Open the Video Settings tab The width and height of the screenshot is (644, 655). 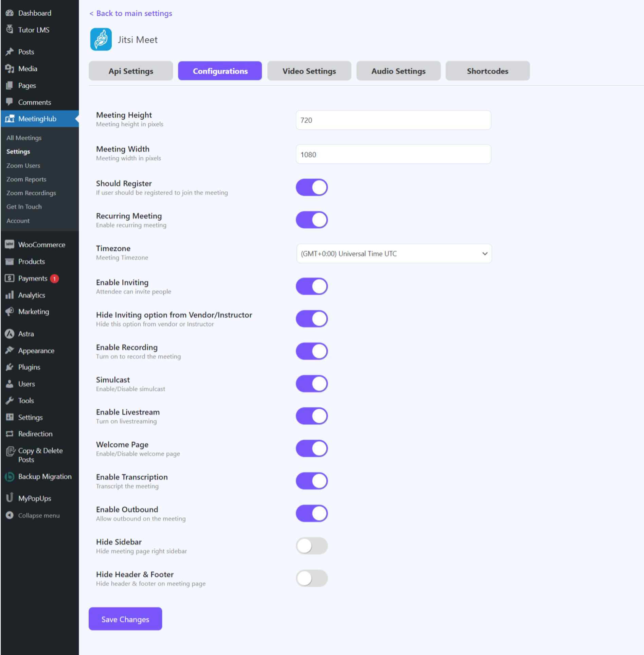coord(309,71)
